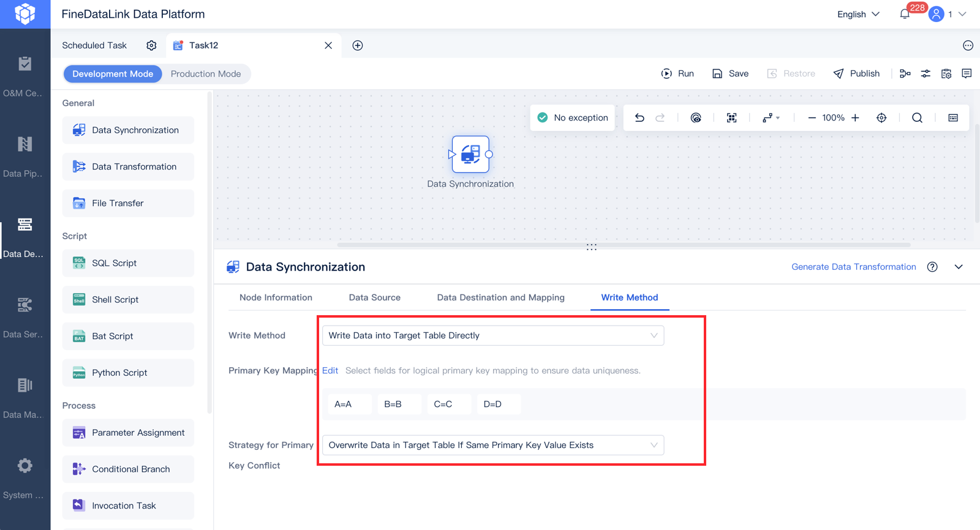Edit the Primary Key Mapping
Image resolution: width=980 pixels, height=530 pixels.
(x=330, y=371)
